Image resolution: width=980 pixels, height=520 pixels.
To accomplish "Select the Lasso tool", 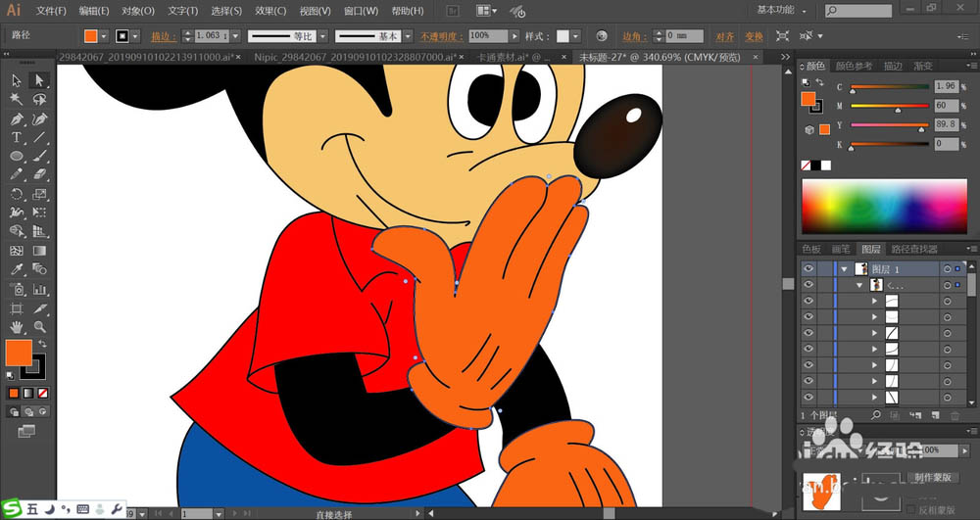I will [39, 99].
